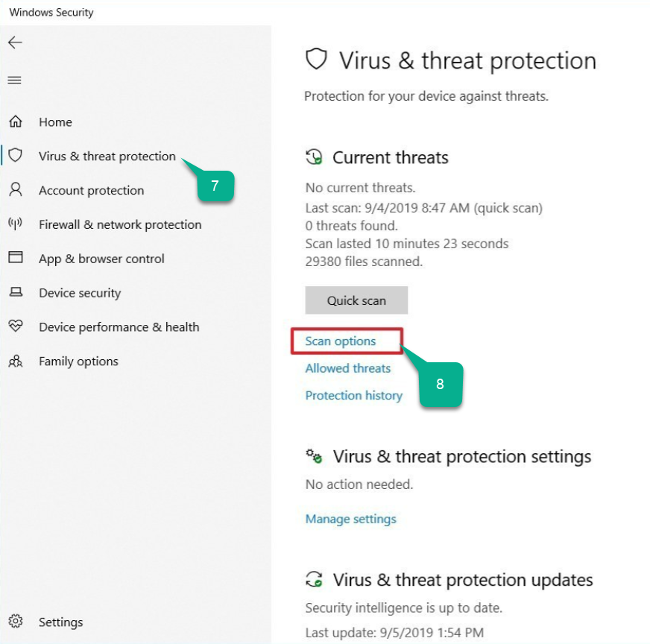Click the Device performance heart icon

[16, 326]
